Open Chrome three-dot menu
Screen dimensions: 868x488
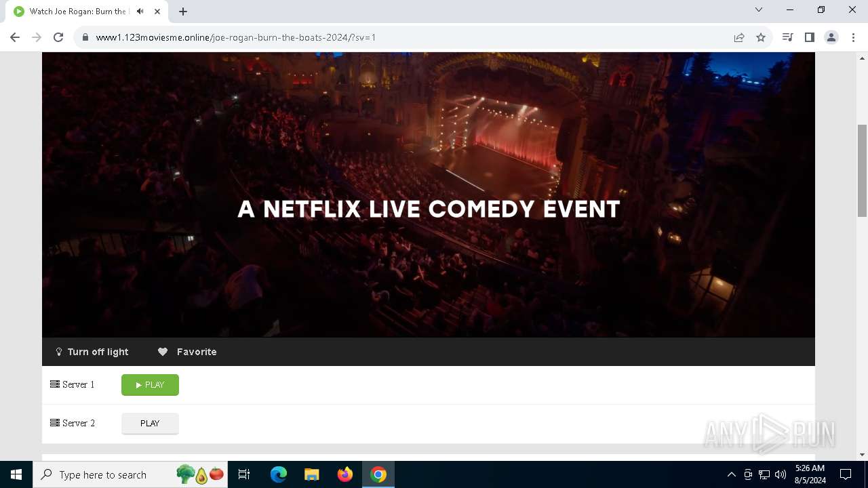[x=853, y=37]
